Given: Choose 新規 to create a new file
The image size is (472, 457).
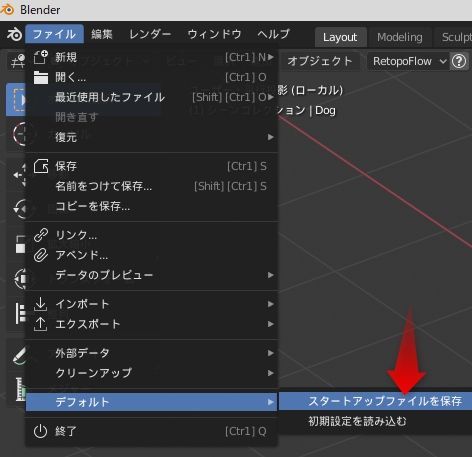Looking at the screenshot, I should point(151,57).
